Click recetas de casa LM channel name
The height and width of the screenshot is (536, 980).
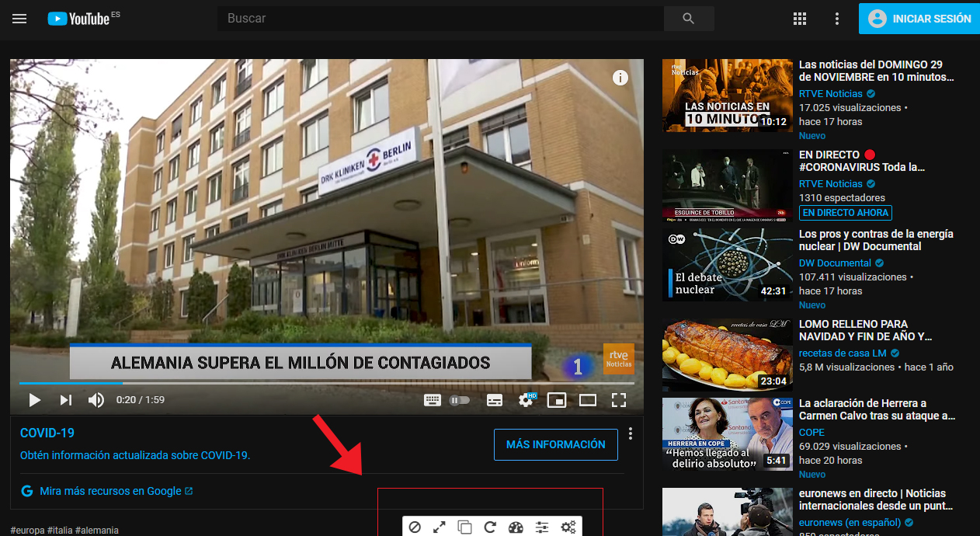(843, 353)
